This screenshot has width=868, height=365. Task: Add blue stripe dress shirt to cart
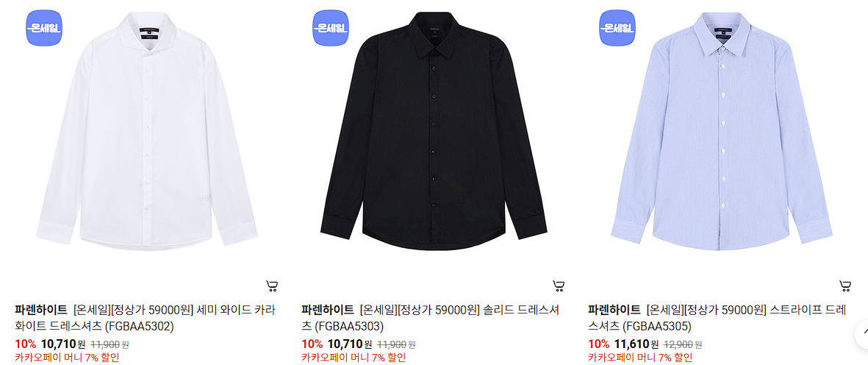(x=845, y=286)
